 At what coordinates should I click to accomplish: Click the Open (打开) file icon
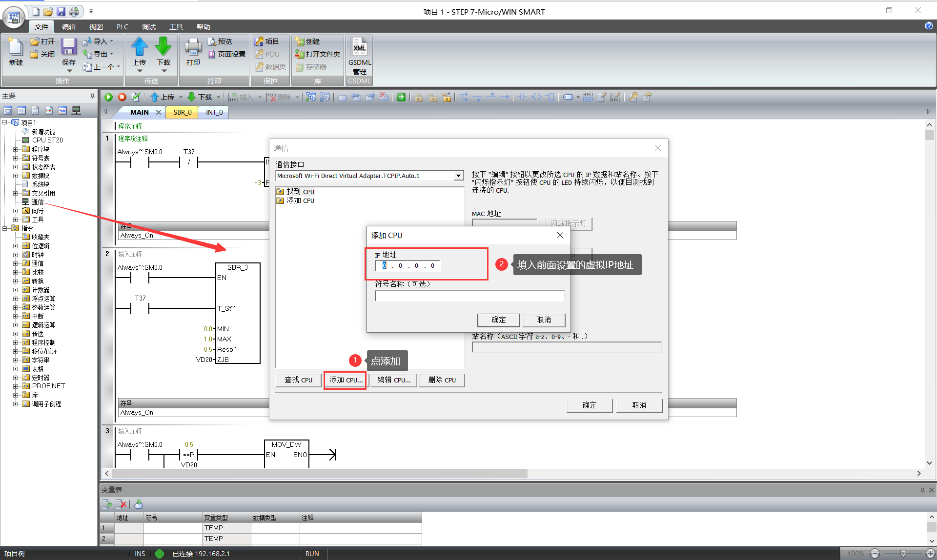click(42, 41)
